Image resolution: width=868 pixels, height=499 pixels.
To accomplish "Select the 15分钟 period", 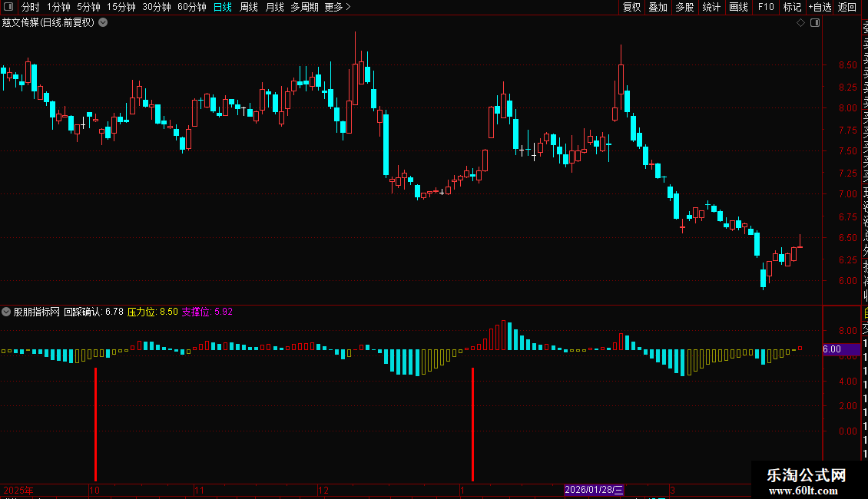I will (121, 7).
